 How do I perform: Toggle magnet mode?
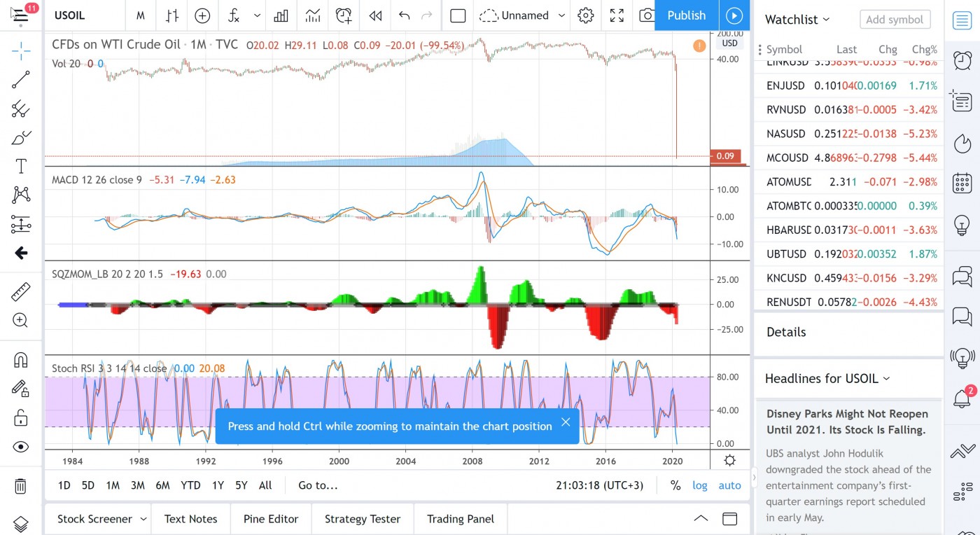21,360
